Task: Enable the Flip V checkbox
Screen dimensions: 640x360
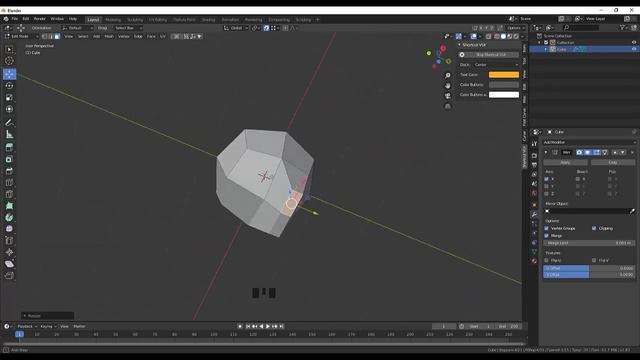Action: (x=594, y=260)
